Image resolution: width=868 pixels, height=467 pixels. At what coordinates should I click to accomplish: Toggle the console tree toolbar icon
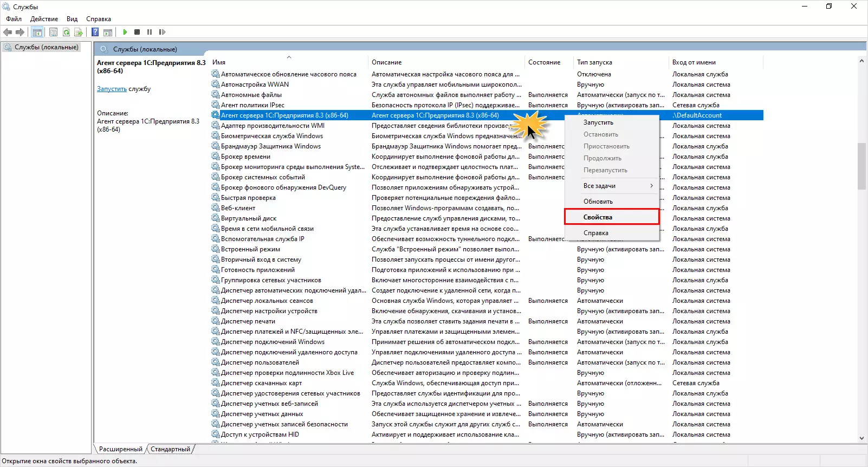[x=37, y=32]
